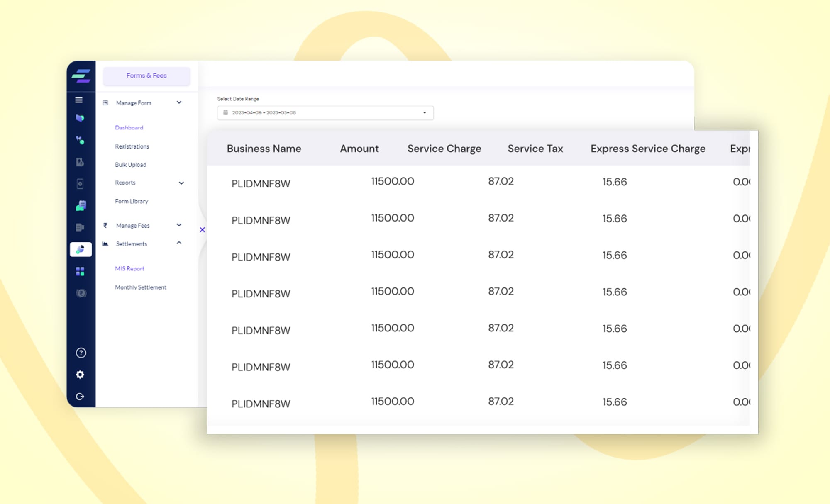
Task: Click the nodes icon with green dot
Action: coord(80,140)
